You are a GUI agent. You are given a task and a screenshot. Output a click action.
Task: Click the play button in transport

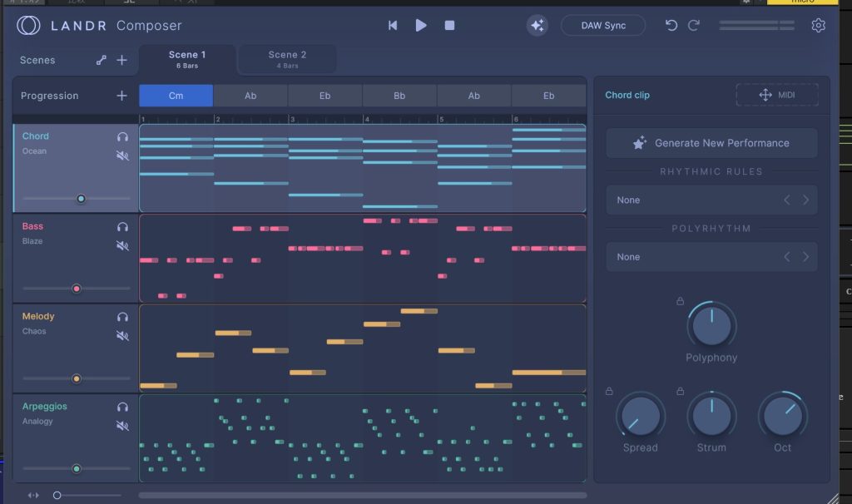click(x=421, y=26)
